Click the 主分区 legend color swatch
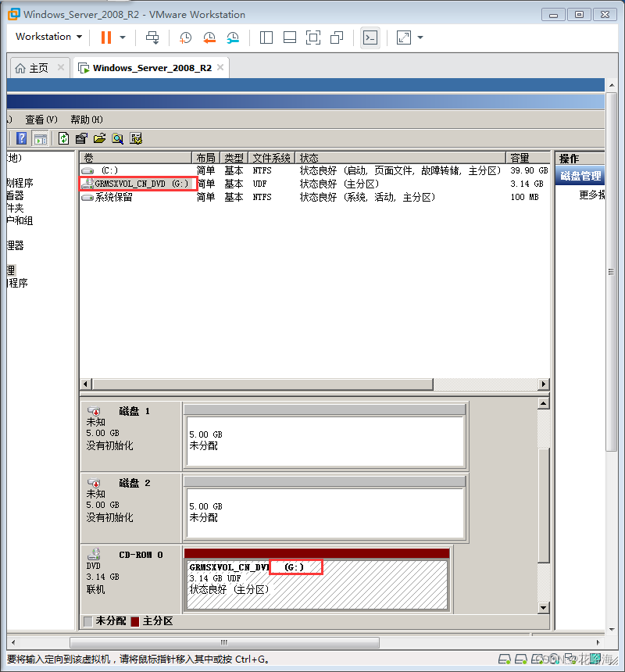This screenshot has width=625, height=672. pos(135,621)
